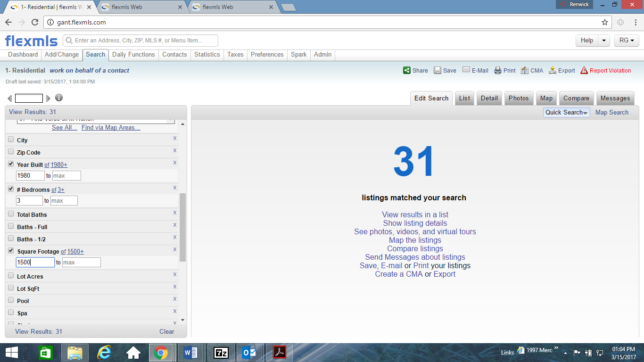
Task: Remove the # Bedrooms search field
Action: [175, 188]
